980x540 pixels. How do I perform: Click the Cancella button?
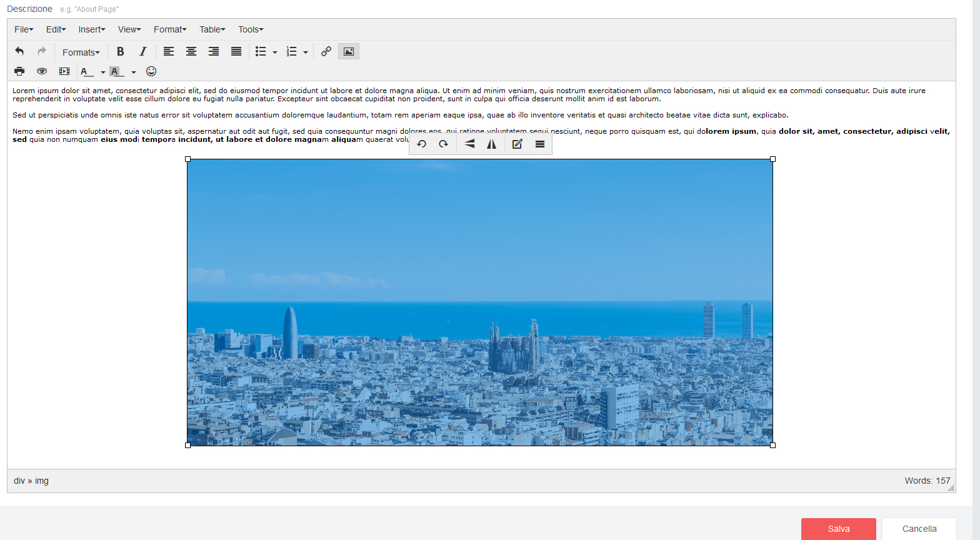pyautogui.click(x=919, y=529)
